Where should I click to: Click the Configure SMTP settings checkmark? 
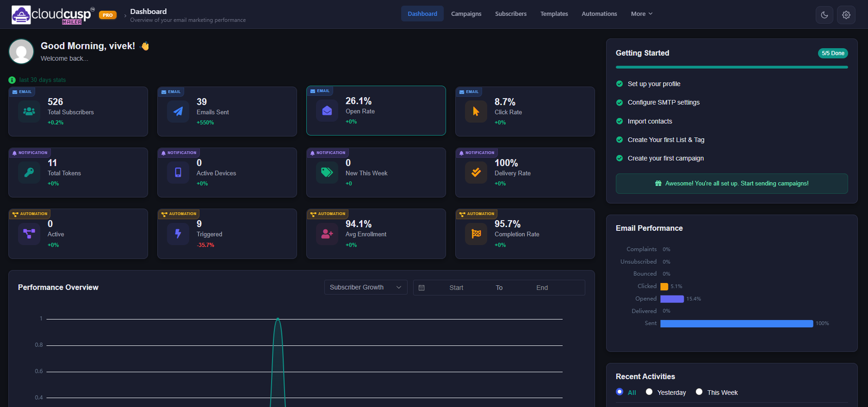click(x=620, y=102)
